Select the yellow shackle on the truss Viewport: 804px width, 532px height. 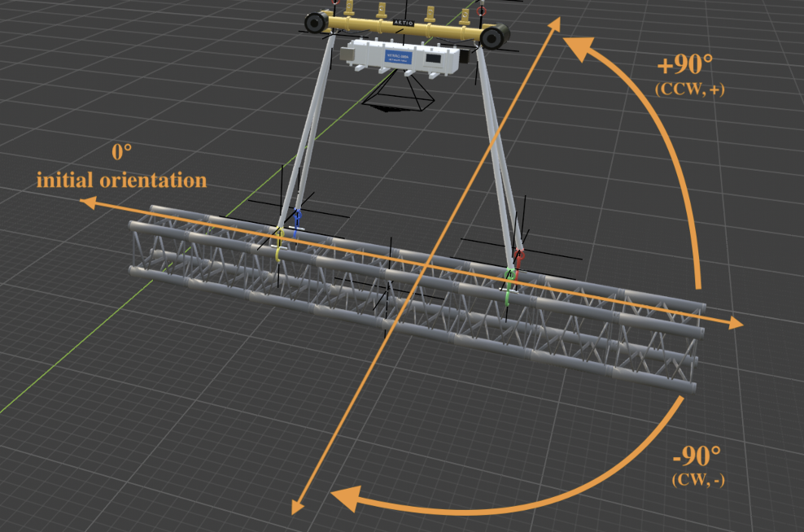click(279, 245)
